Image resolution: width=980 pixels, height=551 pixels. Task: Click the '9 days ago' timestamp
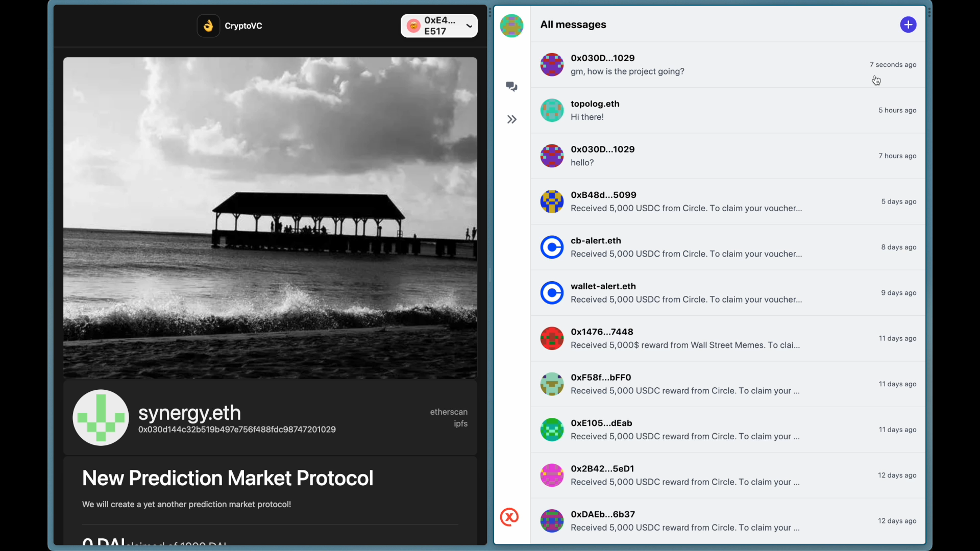pyautogui.click(x=898, y=293)
